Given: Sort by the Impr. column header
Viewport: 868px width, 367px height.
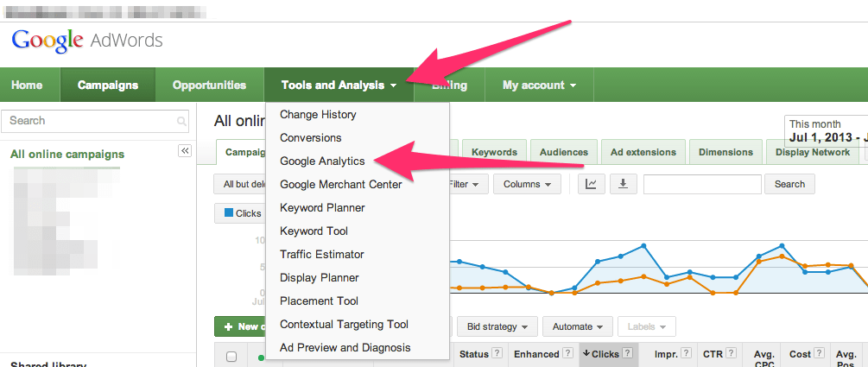Looking at the screenshot, I should click(666, 354).
